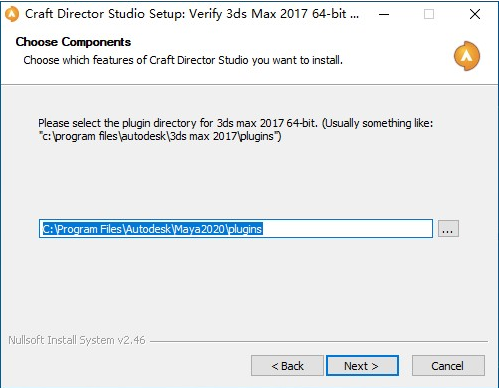The width and height of the screenshot is (499, 388).
Task: Click blank space after the path in the field
Action: 347,229
